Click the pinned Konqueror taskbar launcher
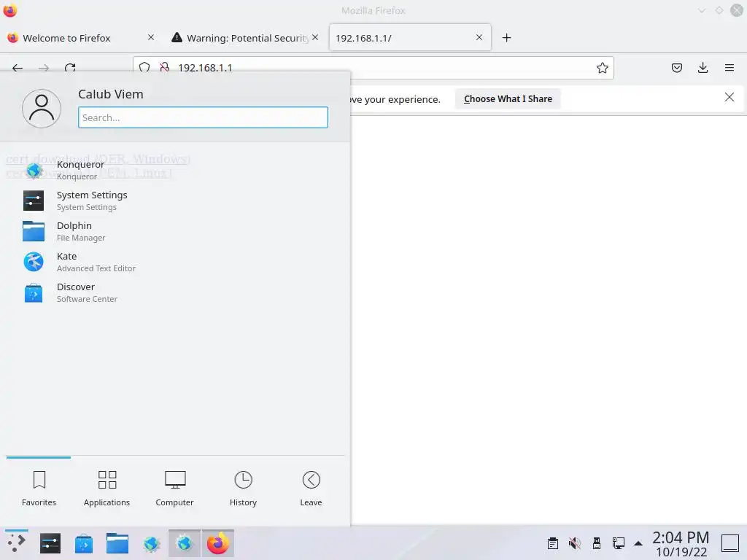Screen dimensions: 747x560 click(x=151, y=543)
